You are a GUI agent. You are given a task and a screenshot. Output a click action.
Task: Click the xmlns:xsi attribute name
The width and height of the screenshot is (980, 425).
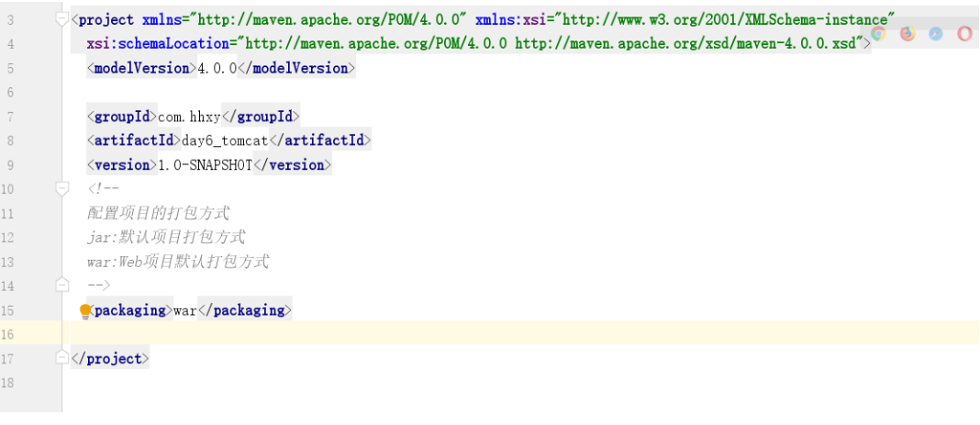[510, 20]
